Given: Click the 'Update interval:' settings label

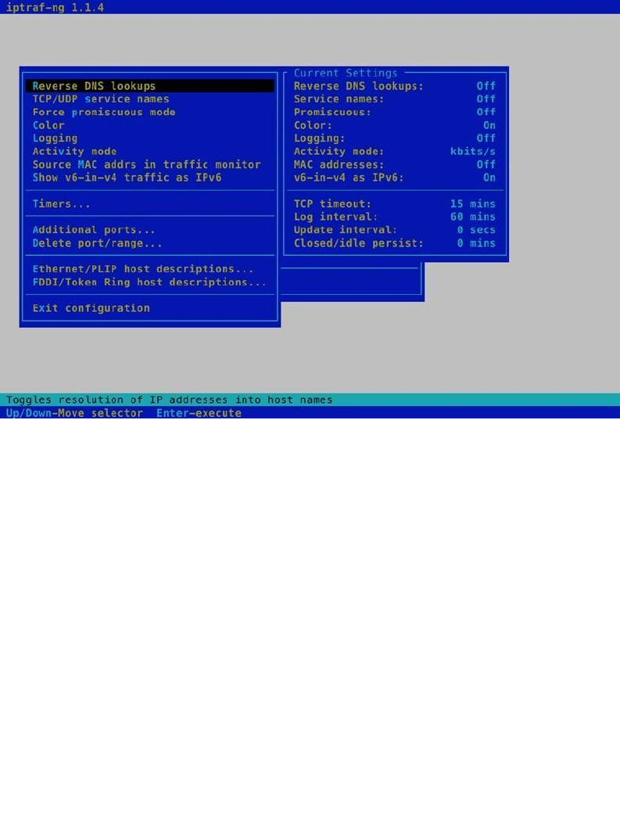Looking at the screenshot, I should (x=346, y=230).
